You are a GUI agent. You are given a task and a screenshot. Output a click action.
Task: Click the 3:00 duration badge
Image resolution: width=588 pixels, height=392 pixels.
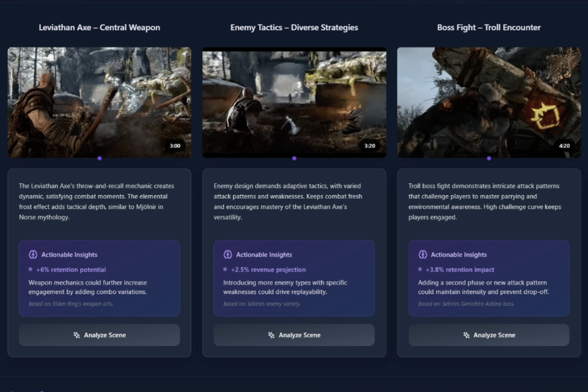[x=175, y=146]
